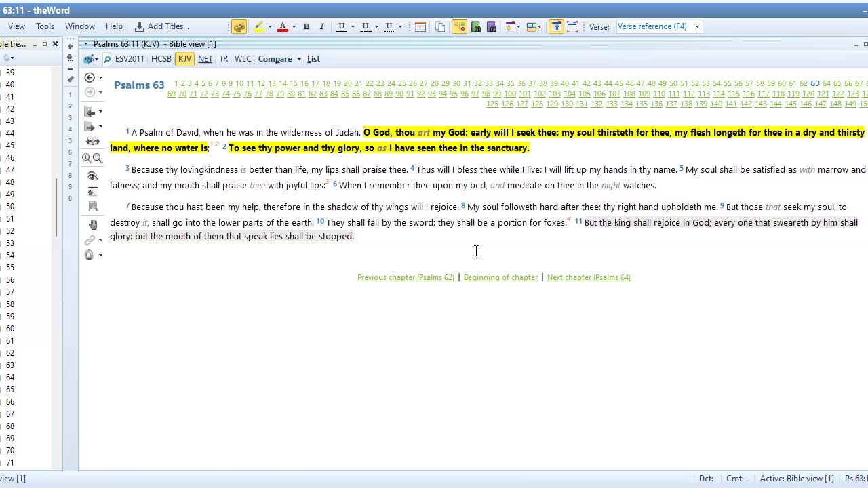Click the synchronize double-arrow icon

tap(93, 141)
